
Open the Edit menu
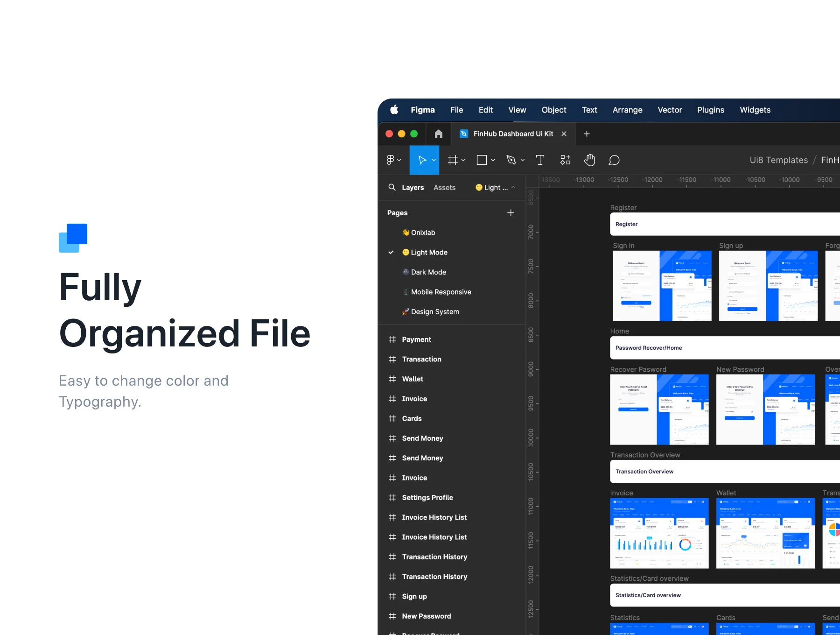pos(486,110)
